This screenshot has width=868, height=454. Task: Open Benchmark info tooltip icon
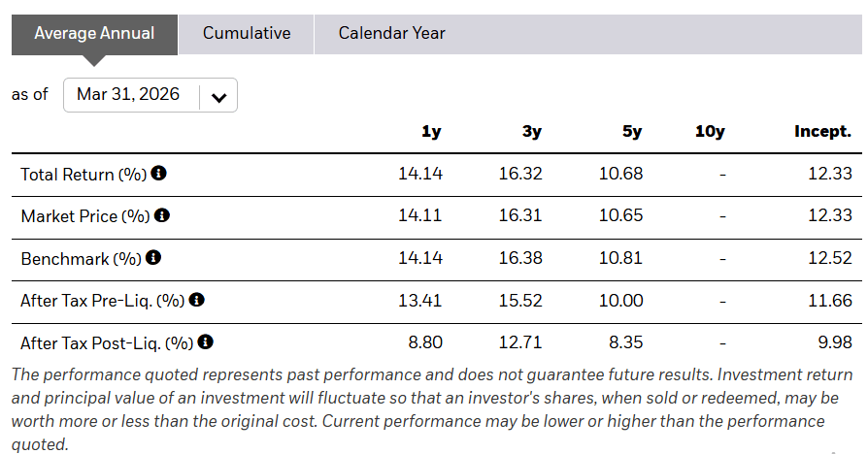pos(153,258)
